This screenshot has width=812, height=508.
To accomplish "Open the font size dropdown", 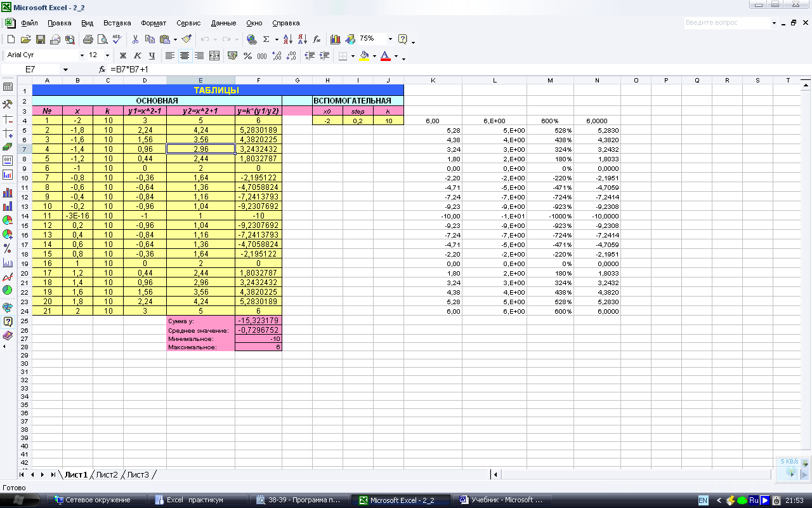I will click(107, 56).
